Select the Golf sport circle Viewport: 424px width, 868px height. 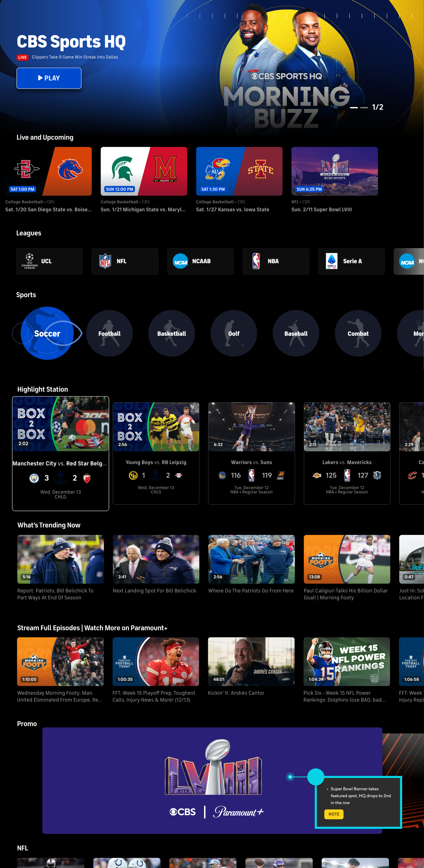[234, 333]
